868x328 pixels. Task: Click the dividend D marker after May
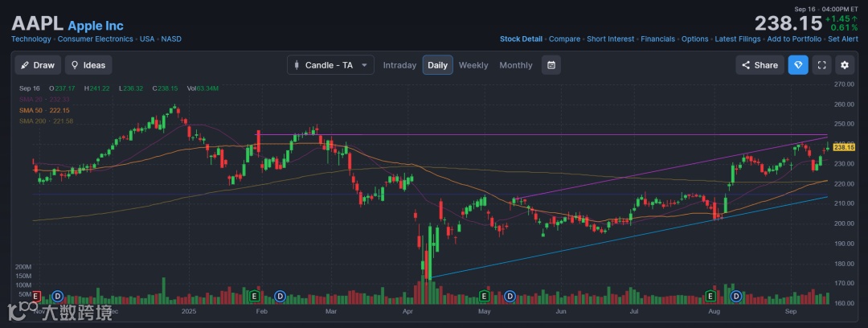(x=510, y=297)
